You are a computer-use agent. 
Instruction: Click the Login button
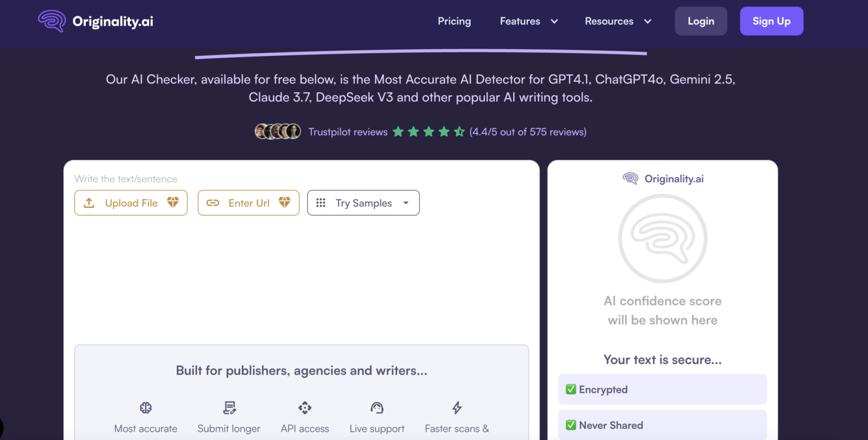pos(701,21)
